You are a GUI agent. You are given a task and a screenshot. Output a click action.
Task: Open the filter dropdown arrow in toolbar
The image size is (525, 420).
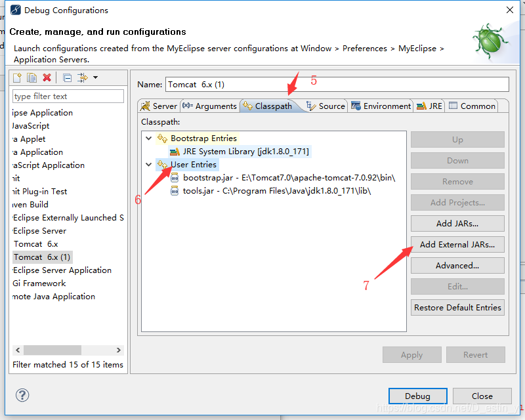[95, 77]
